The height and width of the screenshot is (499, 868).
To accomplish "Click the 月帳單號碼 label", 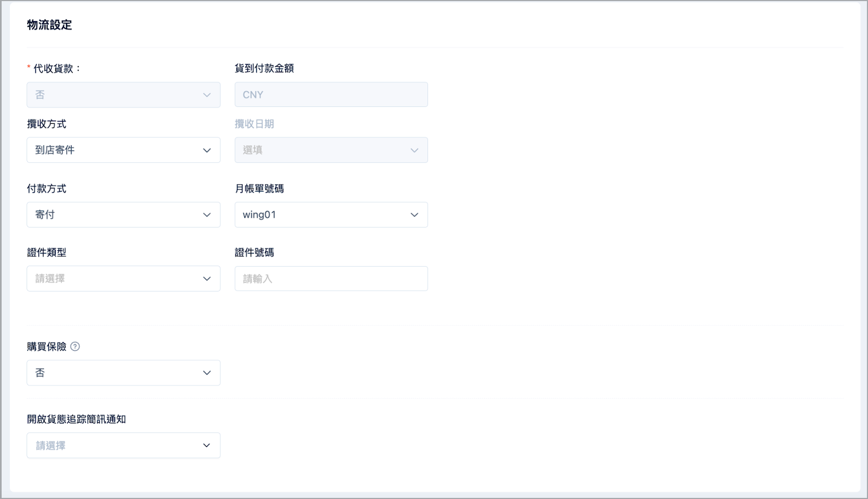I will (x=259, y=188).
